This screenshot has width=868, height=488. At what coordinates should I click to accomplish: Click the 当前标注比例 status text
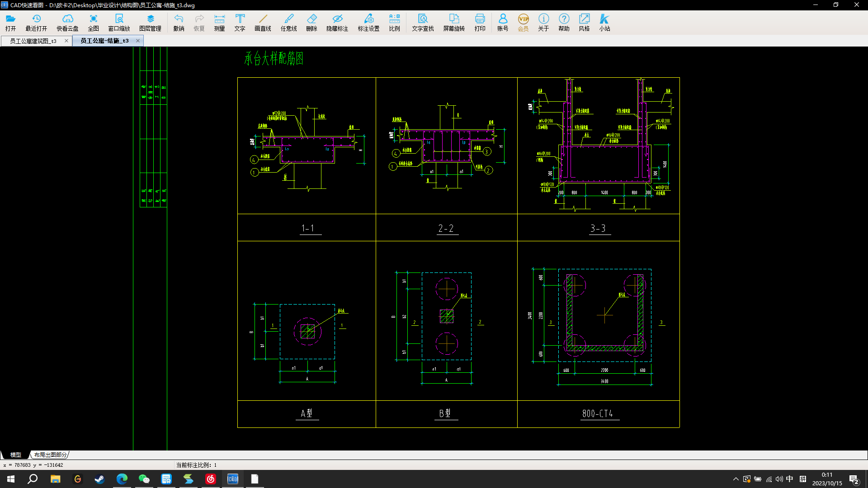[x=196, y=465]
